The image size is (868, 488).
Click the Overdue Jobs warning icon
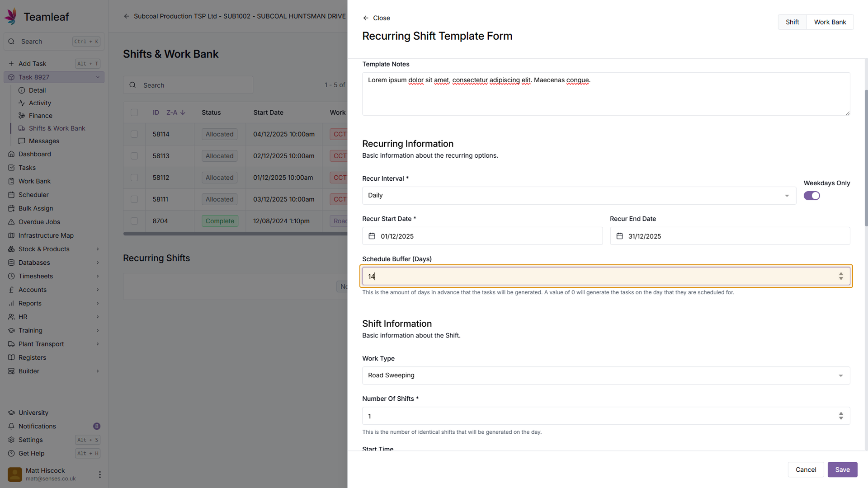11,222
